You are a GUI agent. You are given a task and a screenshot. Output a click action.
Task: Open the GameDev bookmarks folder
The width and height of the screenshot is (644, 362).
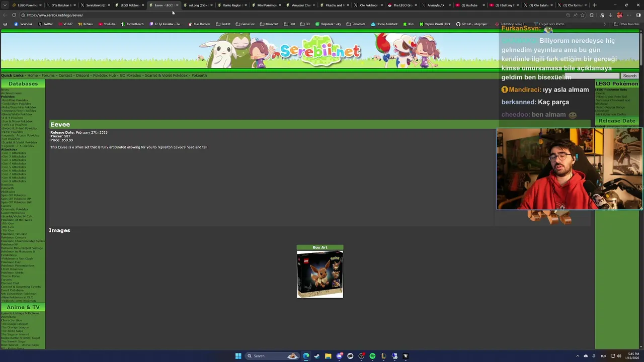click(245, 24)
